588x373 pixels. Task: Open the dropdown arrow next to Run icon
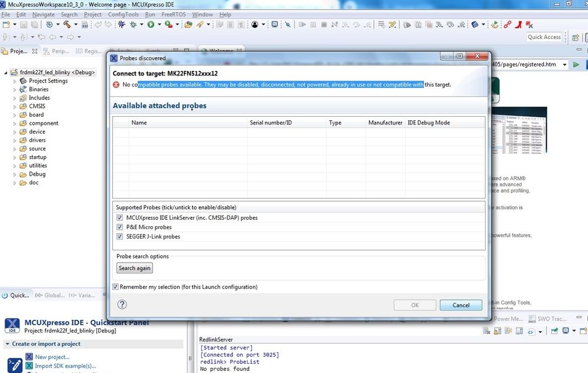point(159,24)
